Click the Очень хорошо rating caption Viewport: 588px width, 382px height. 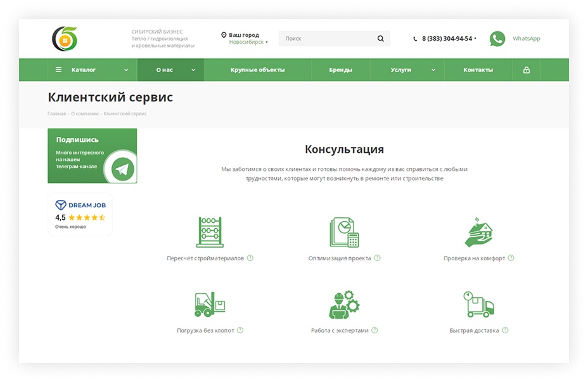pos(70,227)
